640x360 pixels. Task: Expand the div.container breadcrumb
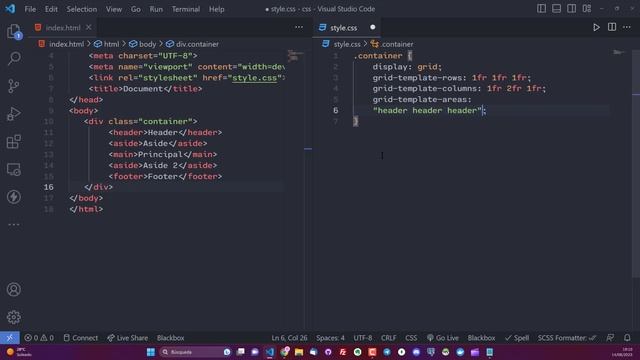coord(192,44)
